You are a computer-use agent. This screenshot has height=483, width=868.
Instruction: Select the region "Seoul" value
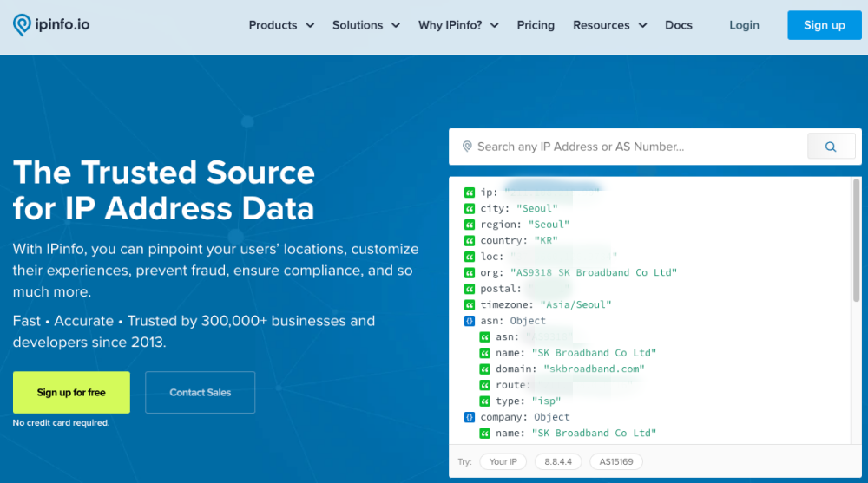pos(549,225)
